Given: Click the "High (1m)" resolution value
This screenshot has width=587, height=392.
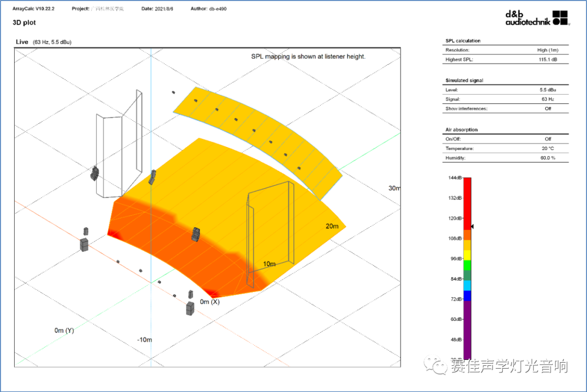Looking at the screenshot, I should [548, 50].
